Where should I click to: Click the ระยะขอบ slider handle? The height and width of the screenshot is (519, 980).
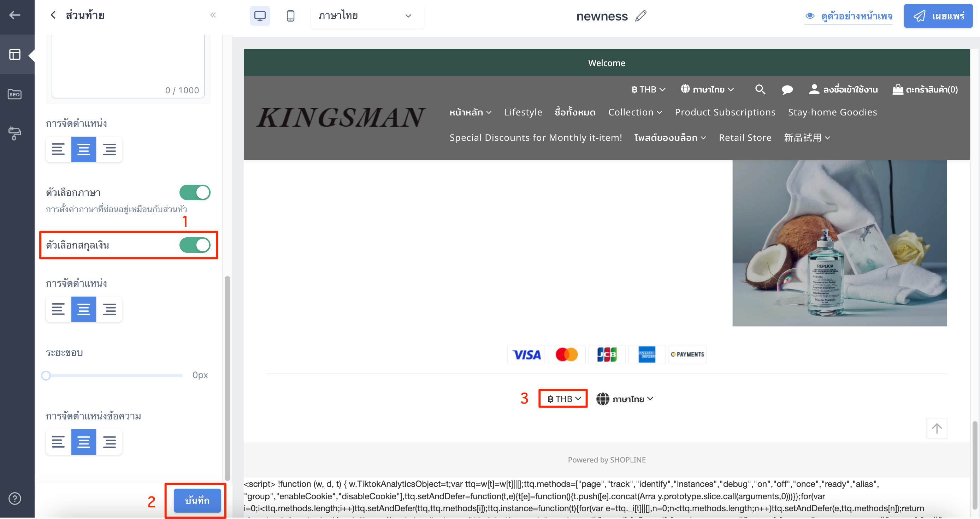tap(46, 376)
